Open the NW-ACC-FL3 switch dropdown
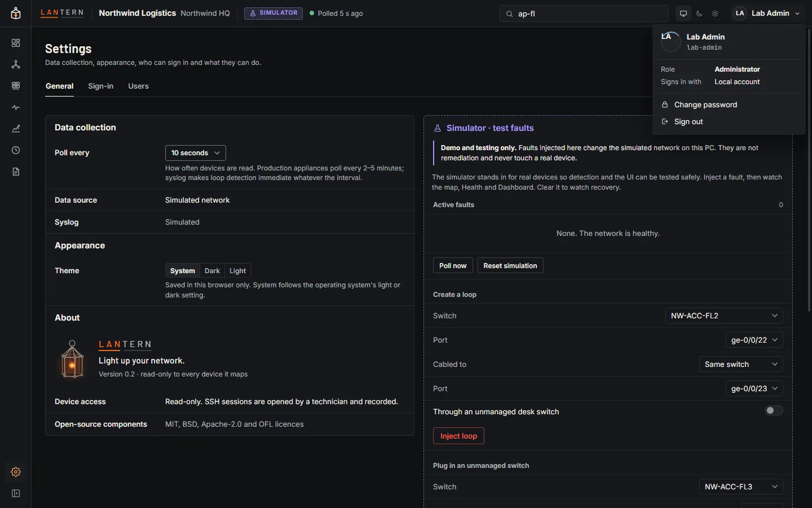Image resolution: width=812 pixels, height=508 pixels. click(741, 487)
